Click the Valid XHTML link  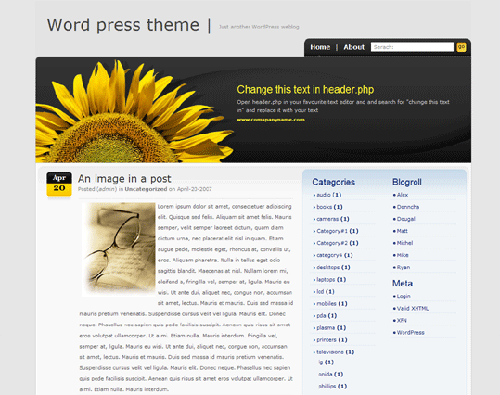click(413, 308)
